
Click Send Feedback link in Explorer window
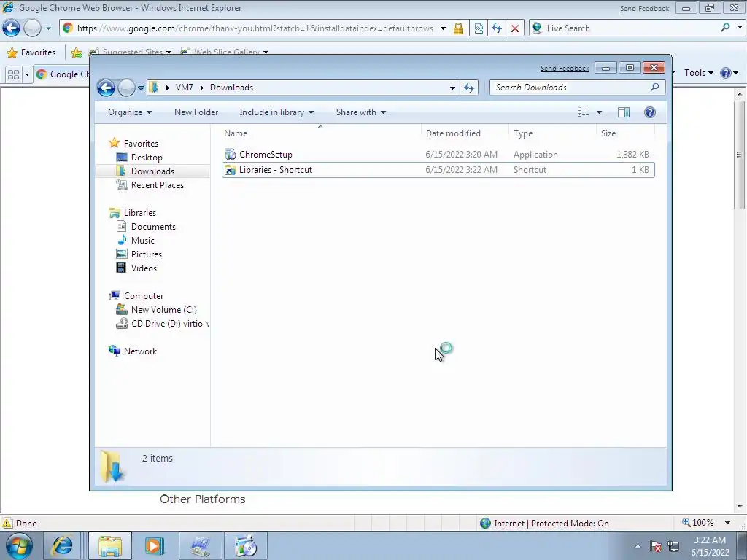(565, 68)
